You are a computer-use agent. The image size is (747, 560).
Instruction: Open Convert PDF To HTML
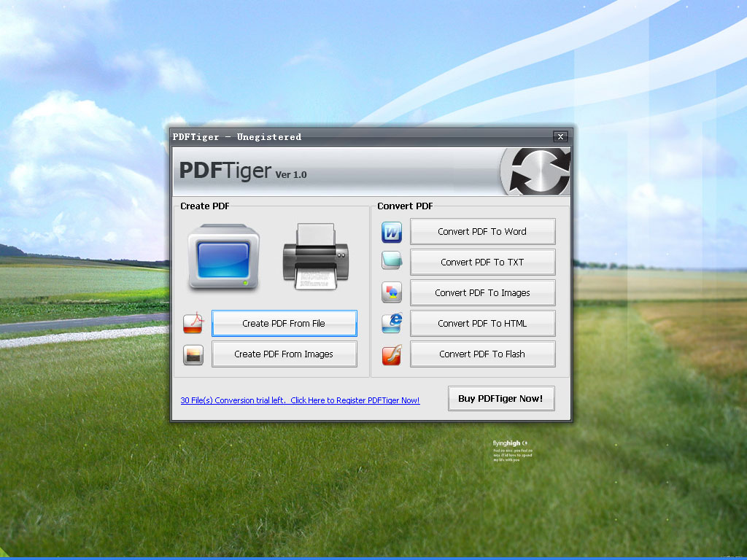click(482, 323)
